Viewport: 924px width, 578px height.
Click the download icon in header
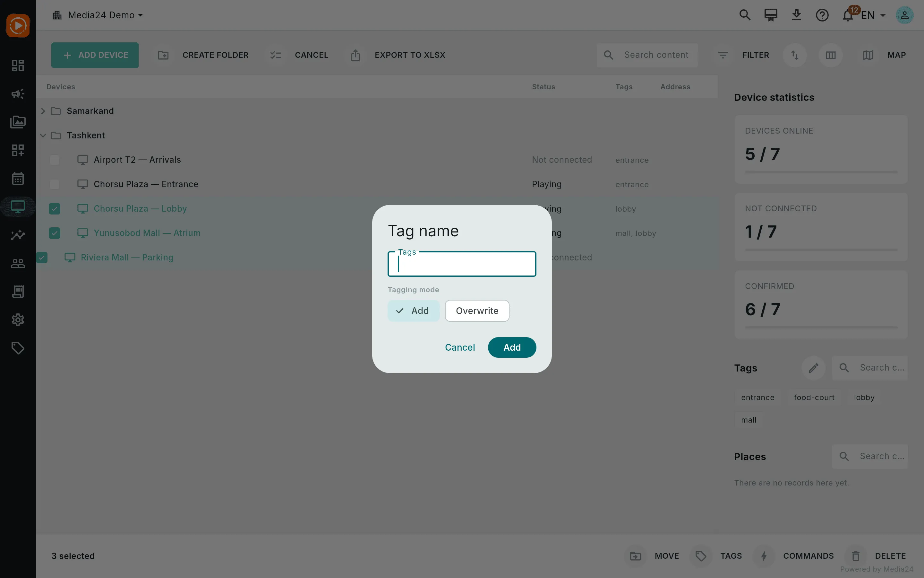(797, 15)
